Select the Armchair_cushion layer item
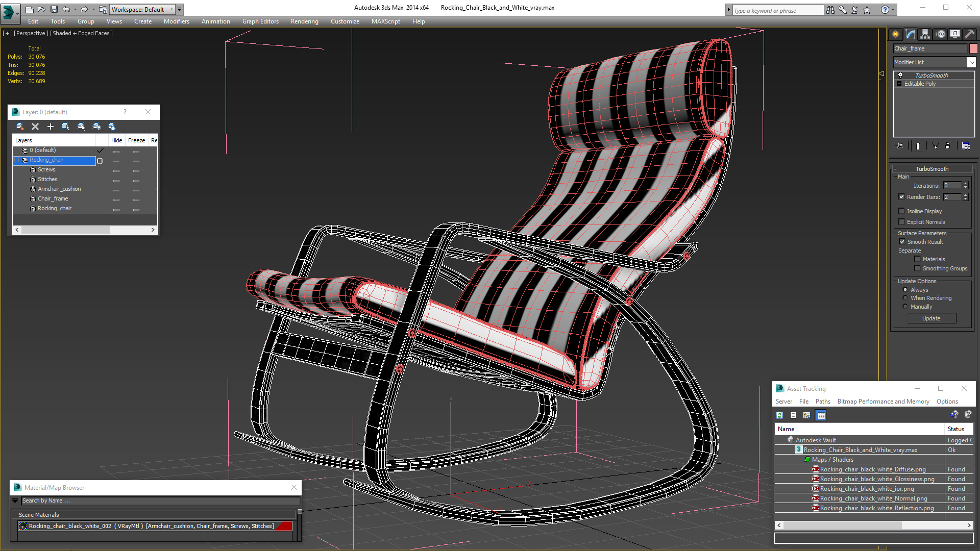This screenshot has height=551, width=980. click(x=59, y=189)
